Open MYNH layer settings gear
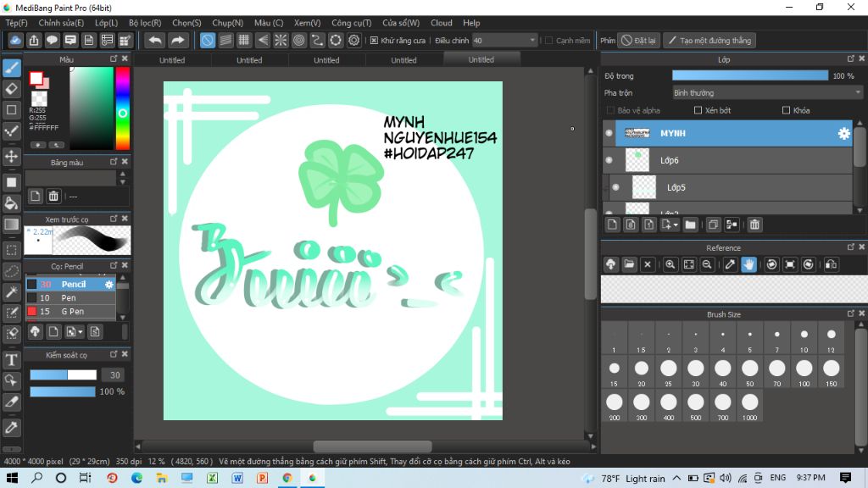Screen dimensions: 868x488 843,133
